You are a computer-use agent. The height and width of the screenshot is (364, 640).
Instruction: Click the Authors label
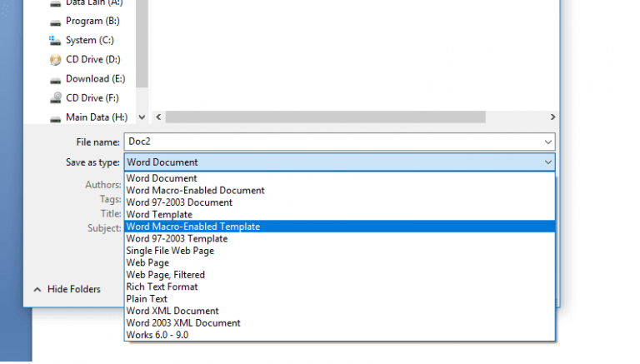click(x=102, y=185)
